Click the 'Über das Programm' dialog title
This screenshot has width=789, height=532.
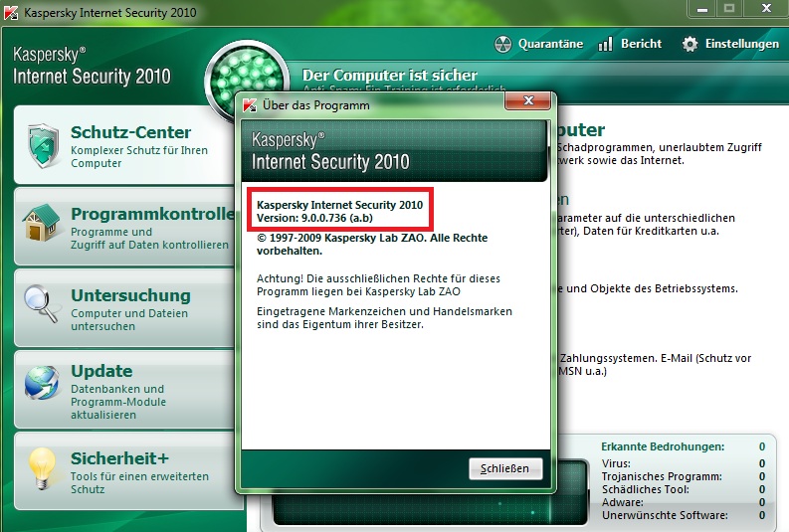click(316, 105)
